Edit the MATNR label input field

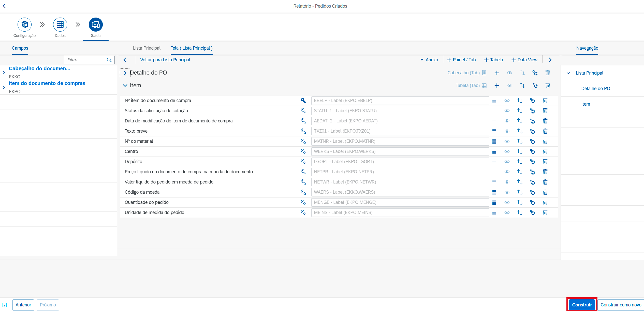pos(400,141)
